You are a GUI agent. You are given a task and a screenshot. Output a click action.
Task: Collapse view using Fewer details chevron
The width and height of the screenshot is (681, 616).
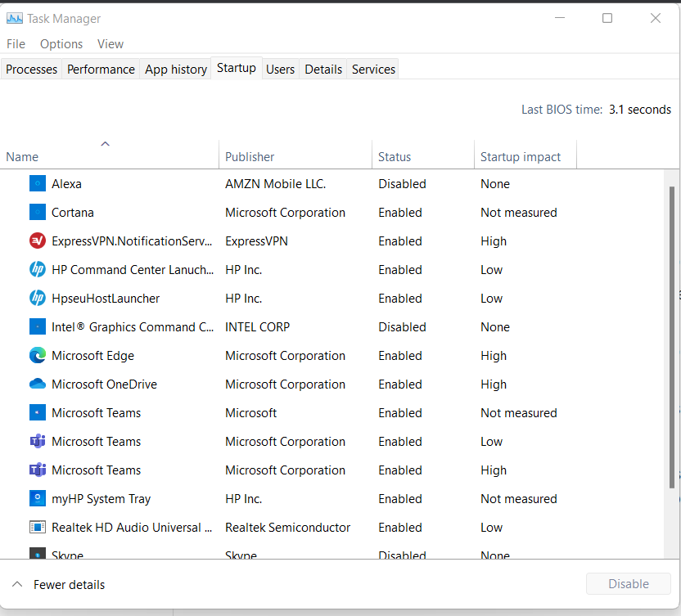(x=17, y=584)
